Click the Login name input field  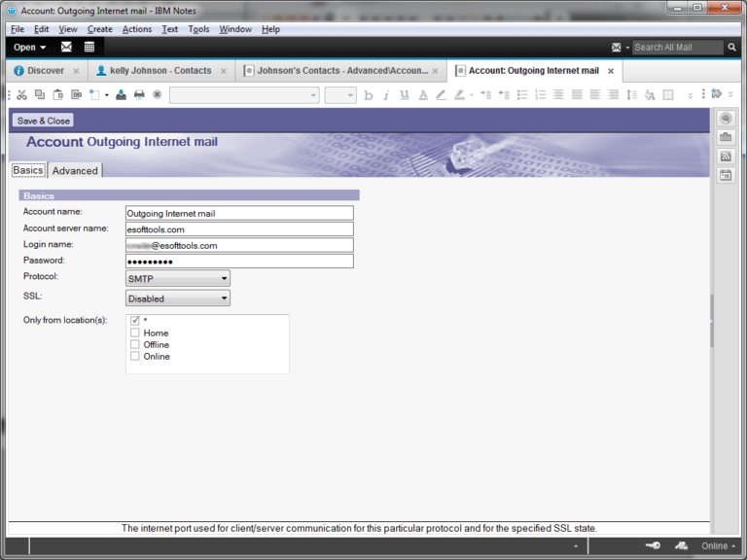[x=239, y=245]
